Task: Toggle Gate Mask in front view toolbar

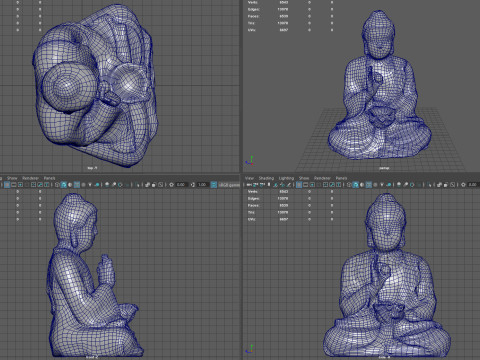Action: pyautogui.click(x=319, y=184)
